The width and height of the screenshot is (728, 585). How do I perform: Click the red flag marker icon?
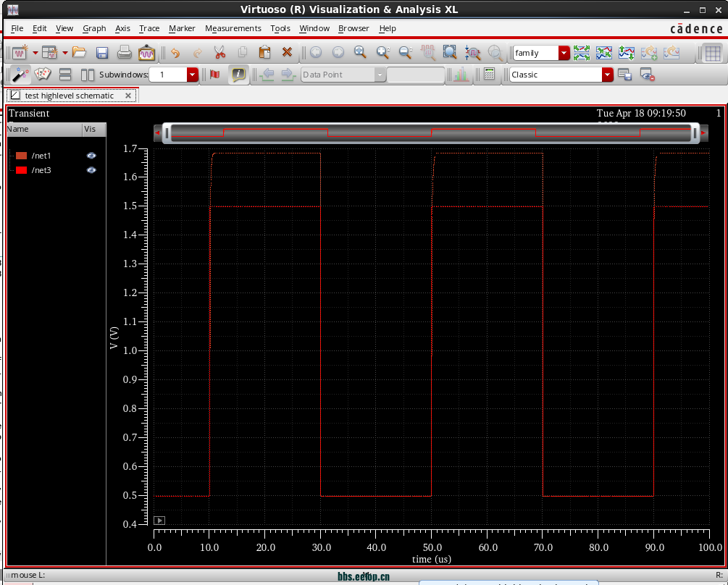[x=214, y=75]
